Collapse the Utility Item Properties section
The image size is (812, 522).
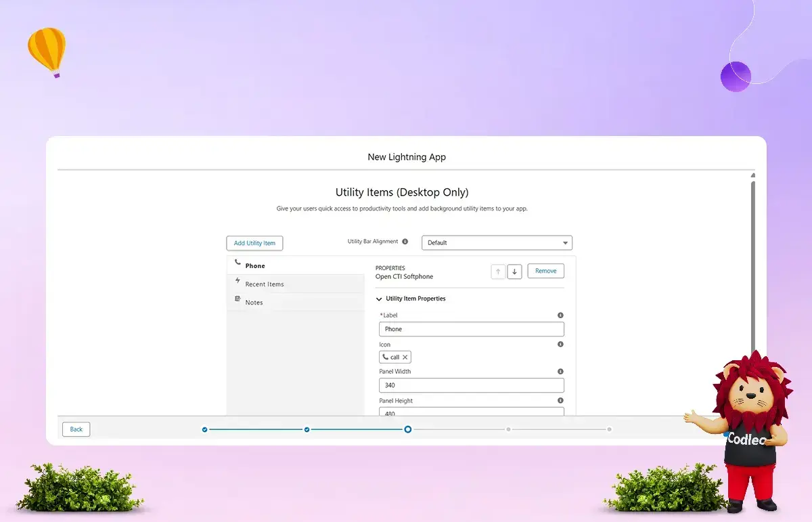pos(379,299)
